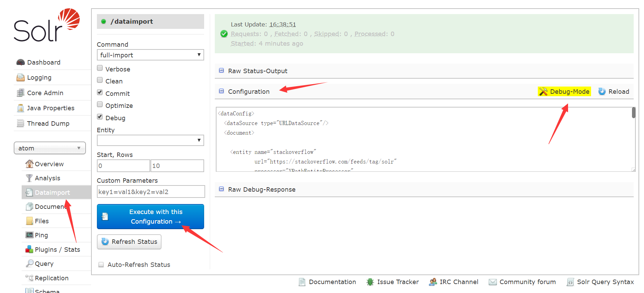Open the atom core selector dropdown

[50, 148]
